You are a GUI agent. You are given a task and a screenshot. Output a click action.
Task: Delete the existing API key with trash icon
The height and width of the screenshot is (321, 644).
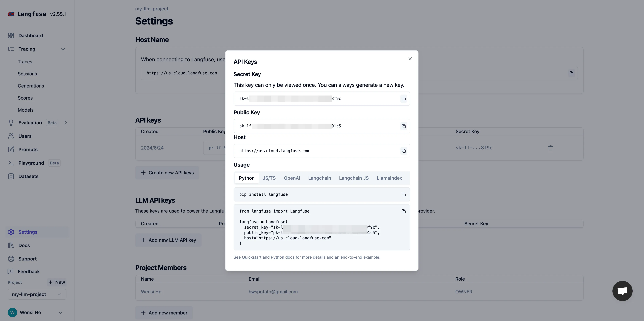coord(550,148)
